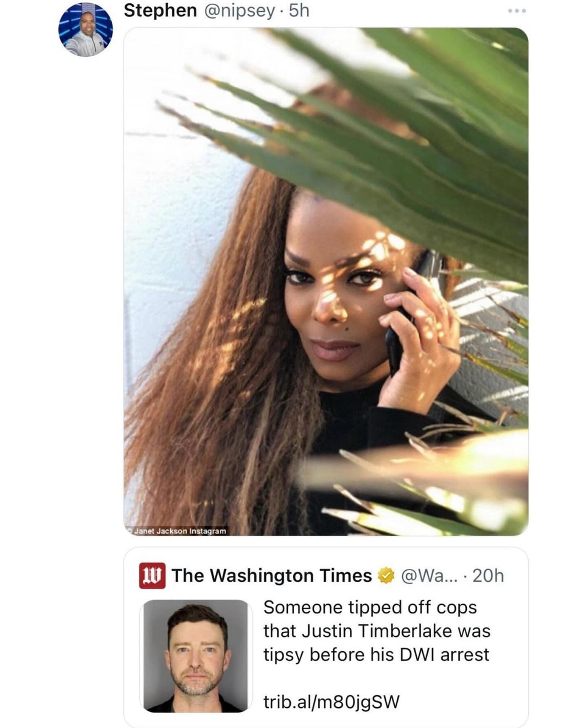Select 'tipsy before his DWI arrest' text
Screen dimensions: 587x728
click(376, 655)
